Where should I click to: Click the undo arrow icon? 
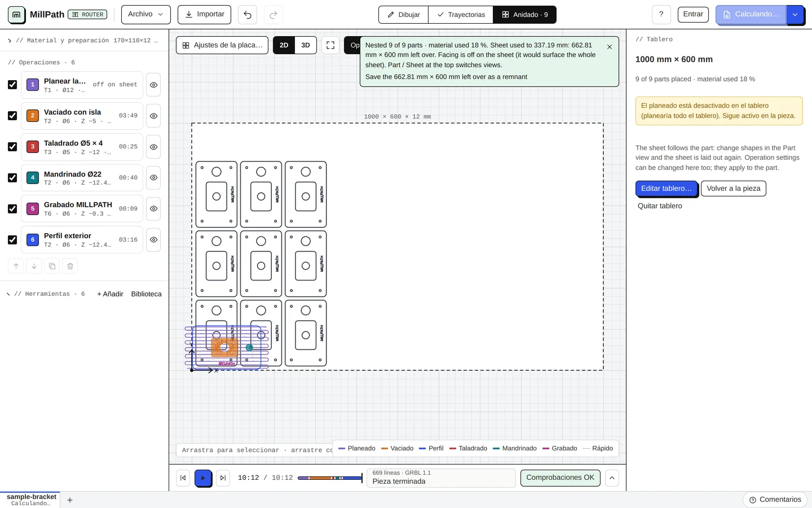pos(248,15)
